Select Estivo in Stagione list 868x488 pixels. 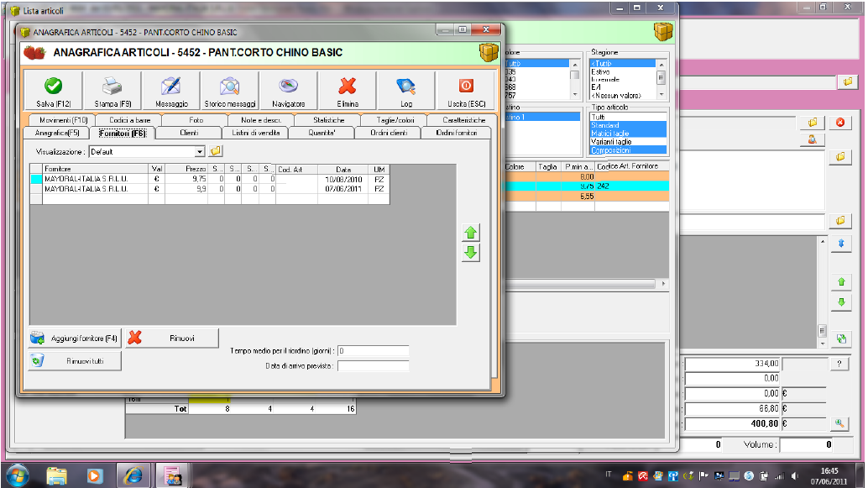tap(622, 72)
